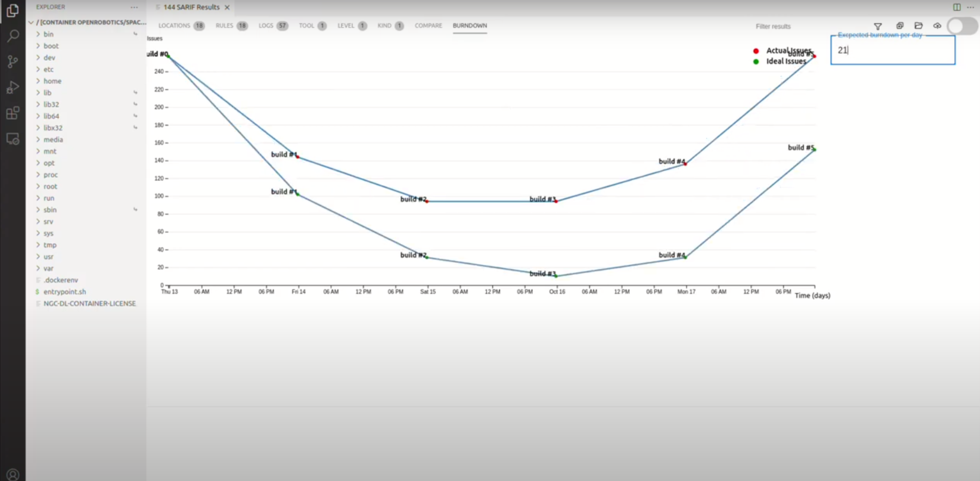Click the Actual Issues red legend dot

(x=756, y=51)
